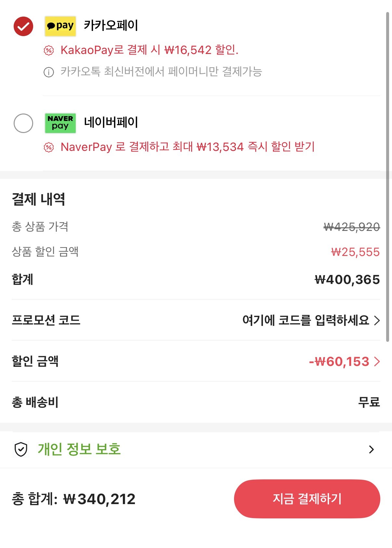Click the shield checkmark privacy icon
This screenshot has height=548, width=392.
click(21, 449)
